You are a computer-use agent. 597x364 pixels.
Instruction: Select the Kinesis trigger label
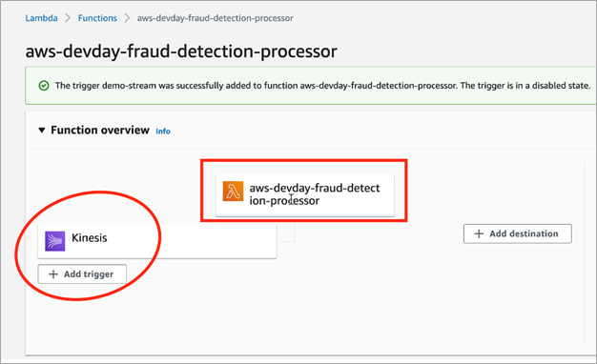pos(90,237)
